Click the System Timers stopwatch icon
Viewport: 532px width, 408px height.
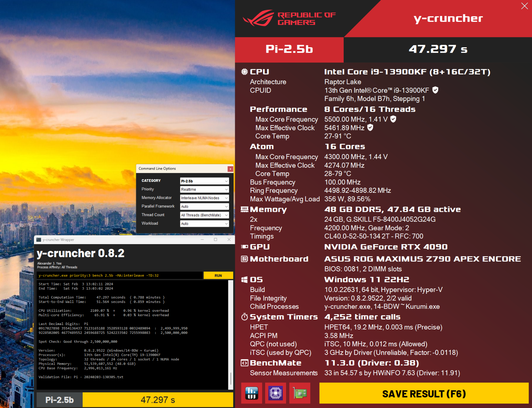click(x=244, y=317)
